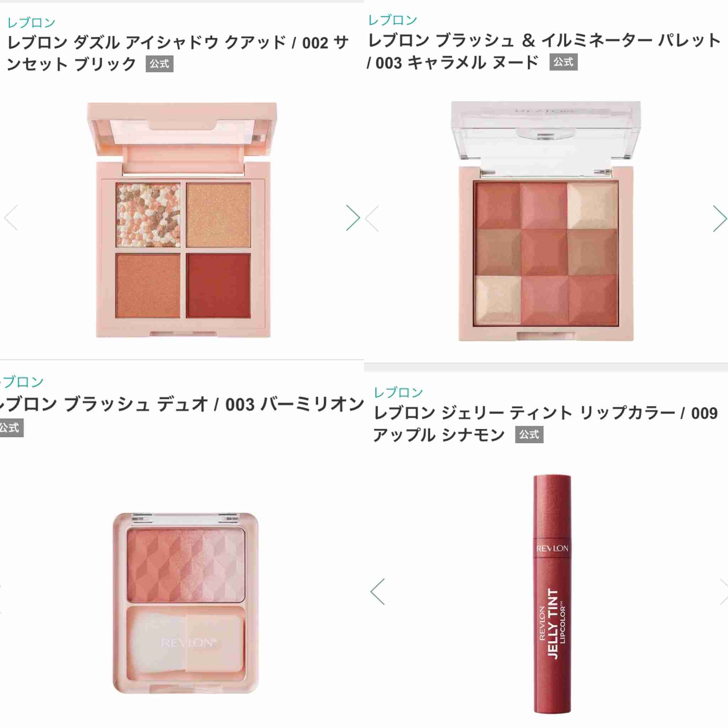
Task: Show the previous image of the Jelly Tint Lipcolor
Action: [378, 591]
